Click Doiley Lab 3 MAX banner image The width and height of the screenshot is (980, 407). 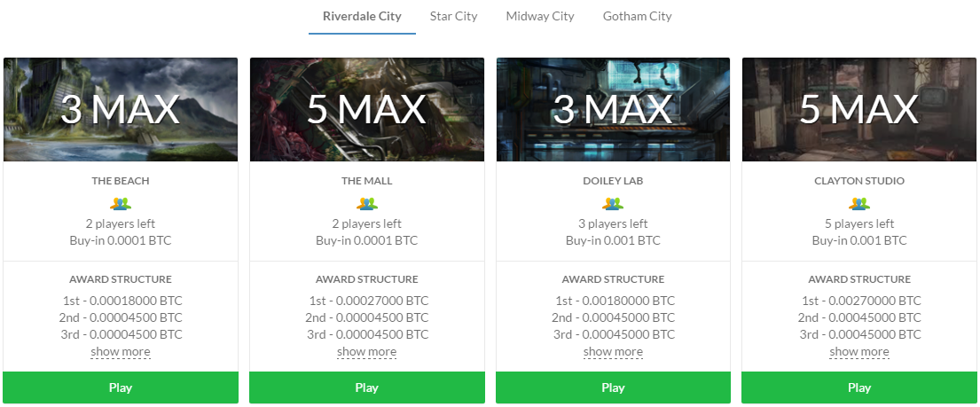tap(613, 109)
